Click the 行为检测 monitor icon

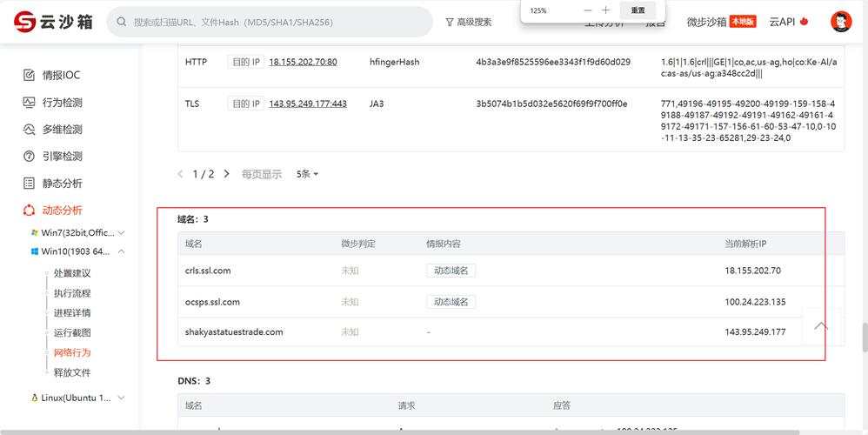coord(29,103)
